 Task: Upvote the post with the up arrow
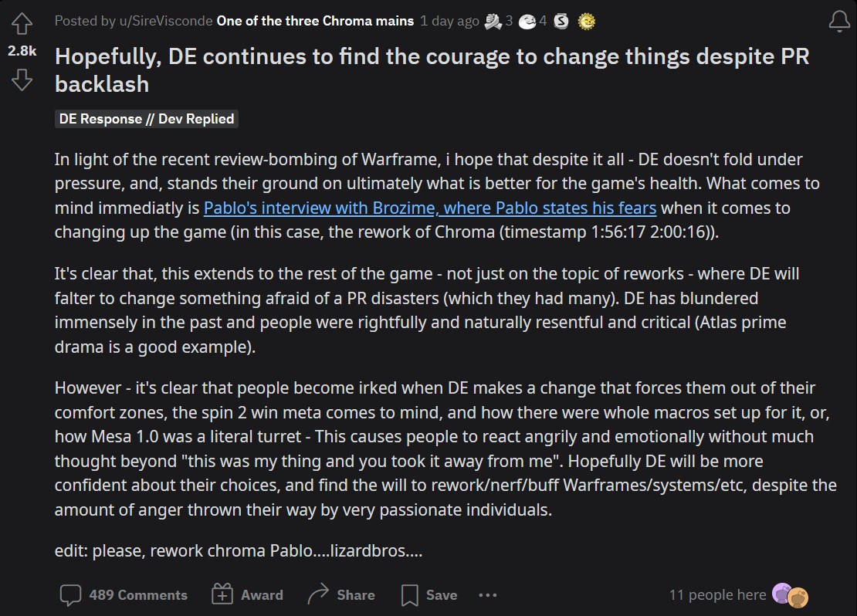pyautogui.click(x=22, y=23)
